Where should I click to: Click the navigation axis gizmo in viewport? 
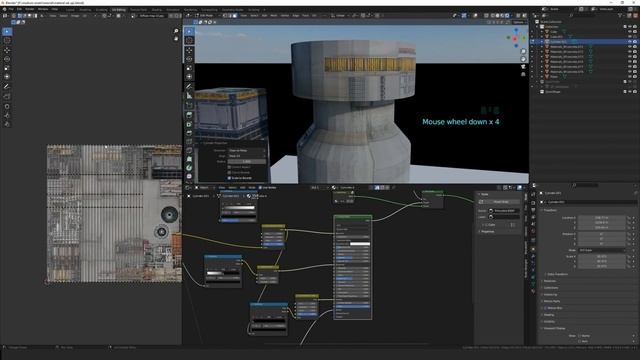coord(516,38)
